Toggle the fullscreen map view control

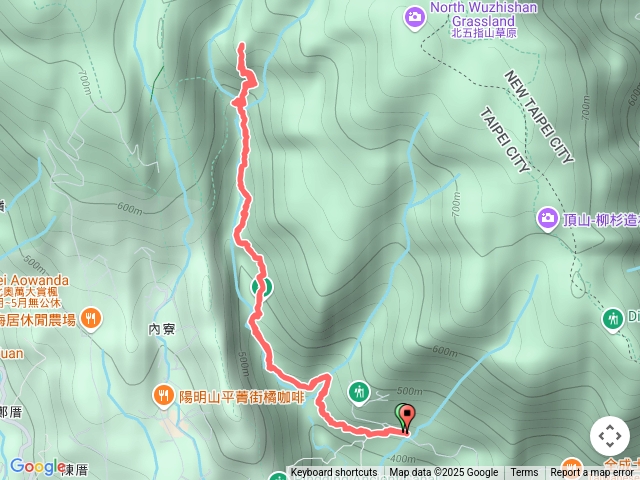pos(610,436)
